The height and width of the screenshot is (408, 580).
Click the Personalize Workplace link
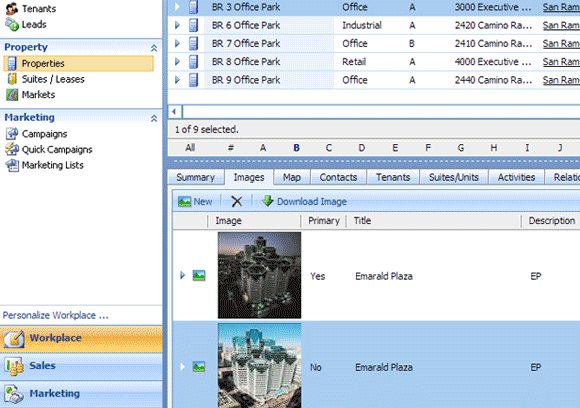tap(55, 315)
